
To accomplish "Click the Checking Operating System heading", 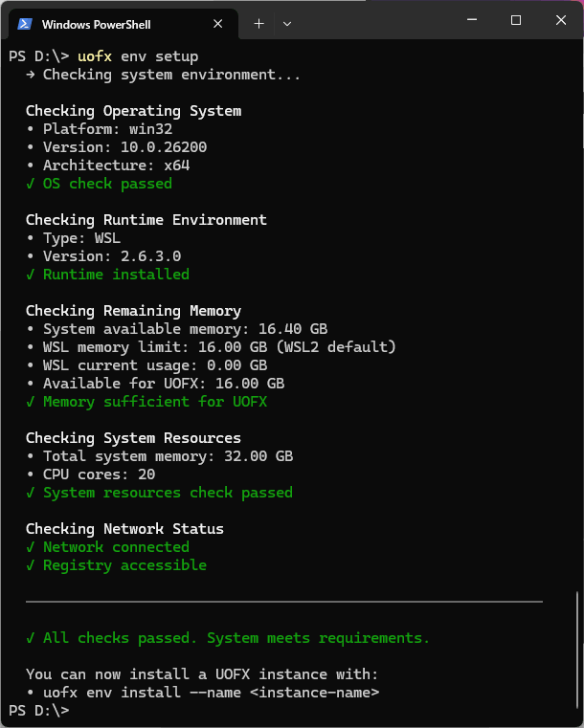I will 133,111.
